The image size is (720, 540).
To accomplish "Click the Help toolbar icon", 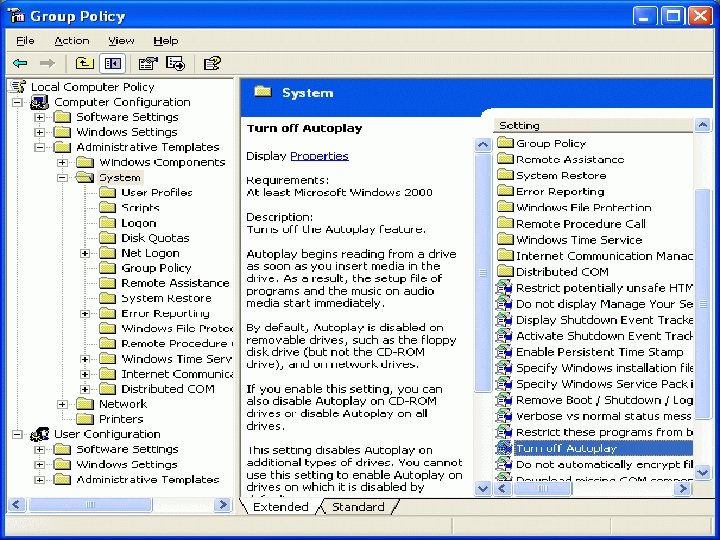I will tap(212, 63).
